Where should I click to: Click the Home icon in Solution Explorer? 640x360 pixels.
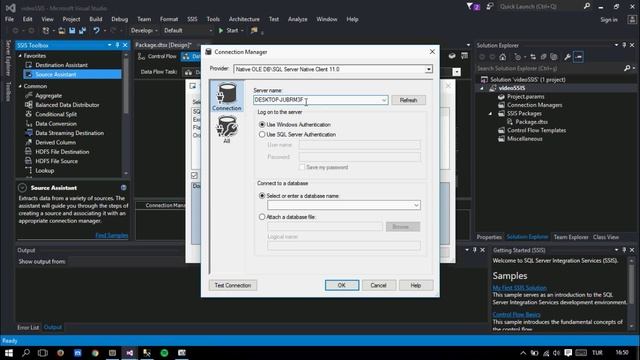(x=503, y=57)
